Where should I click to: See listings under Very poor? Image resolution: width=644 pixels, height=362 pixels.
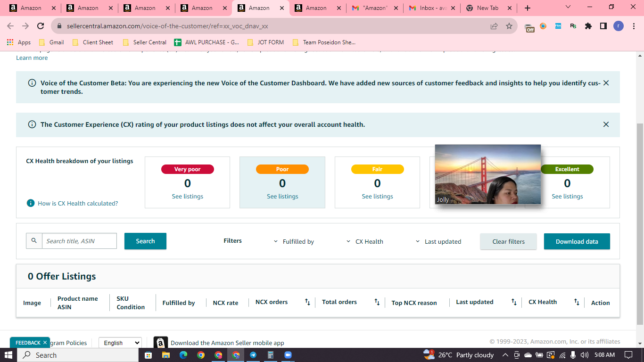pos(187,196)
